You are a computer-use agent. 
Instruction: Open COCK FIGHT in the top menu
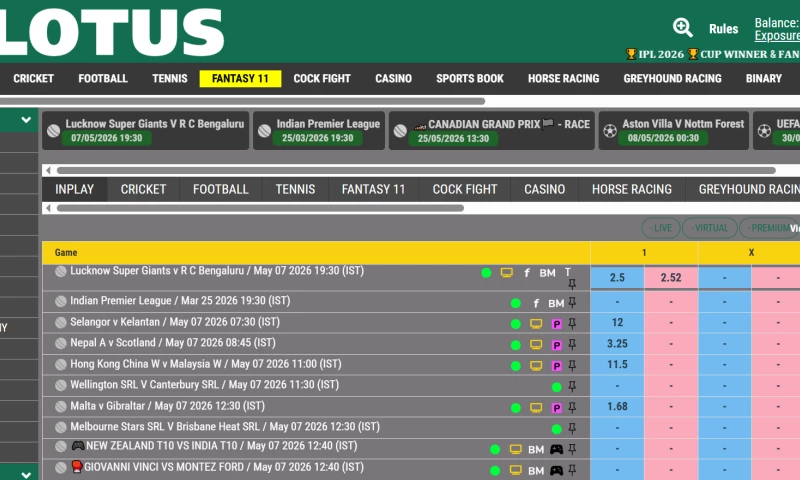(x=322, y=79)
